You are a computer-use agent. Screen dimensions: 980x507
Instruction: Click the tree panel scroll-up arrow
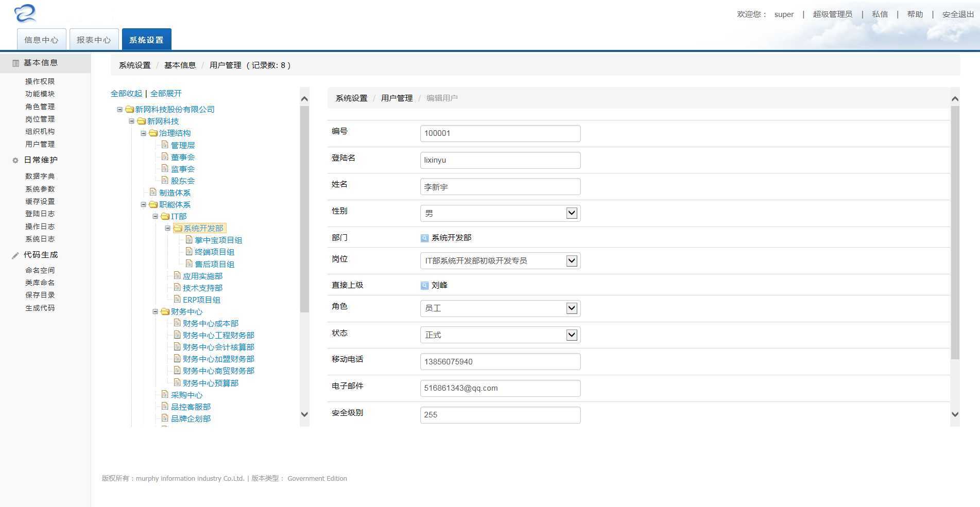[304, 99]
